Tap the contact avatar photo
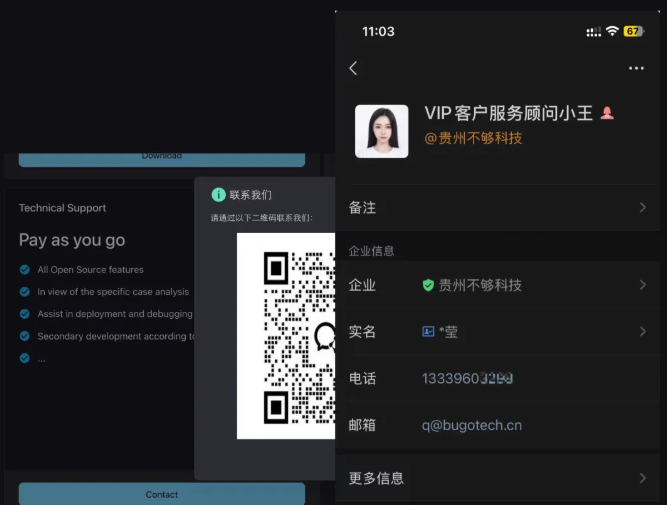The height and width of the screenshot is (505, 667). click(382, 131)
